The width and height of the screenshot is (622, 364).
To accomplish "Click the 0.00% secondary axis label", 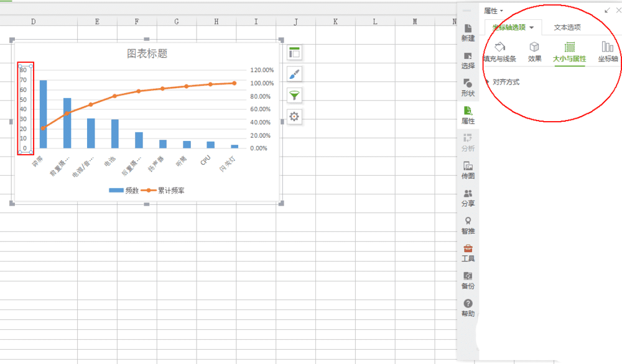I will tap(259, 148).
